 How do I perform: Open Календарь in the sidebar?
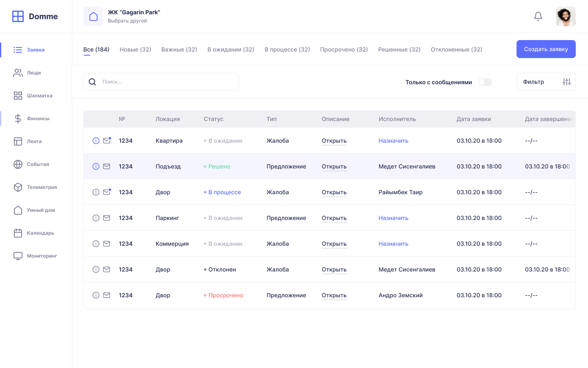click(x=40, y=233)
